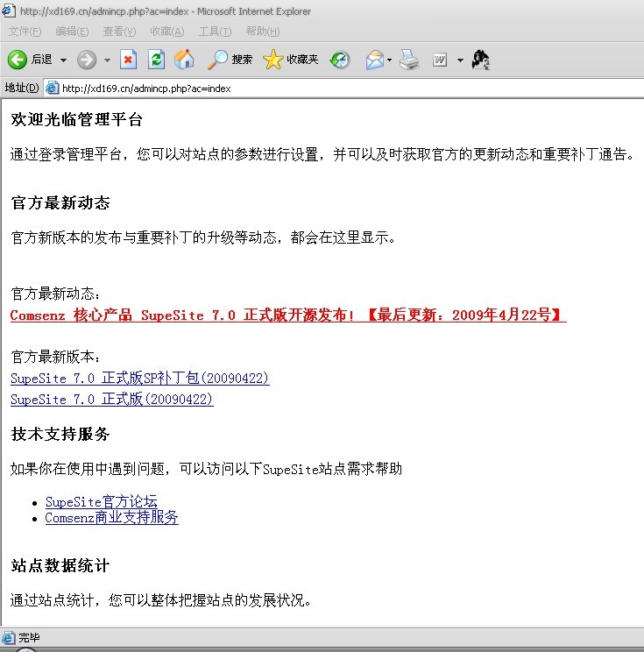This screenshot has height=652, width=644.
Task: Click the 后退 label on toolbar
Action: pos(41,60)
